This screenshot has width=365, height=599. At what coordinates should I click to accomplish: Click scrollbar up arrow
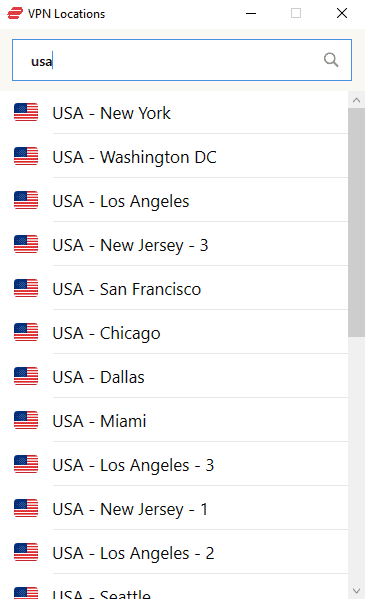[356, 100]
